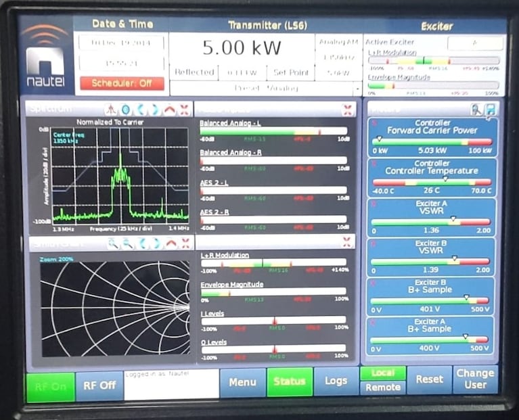The width and height of the screenshot is (519, 420).
Task: Zoom out on the Smith chart
Action: tap(127, 243)
